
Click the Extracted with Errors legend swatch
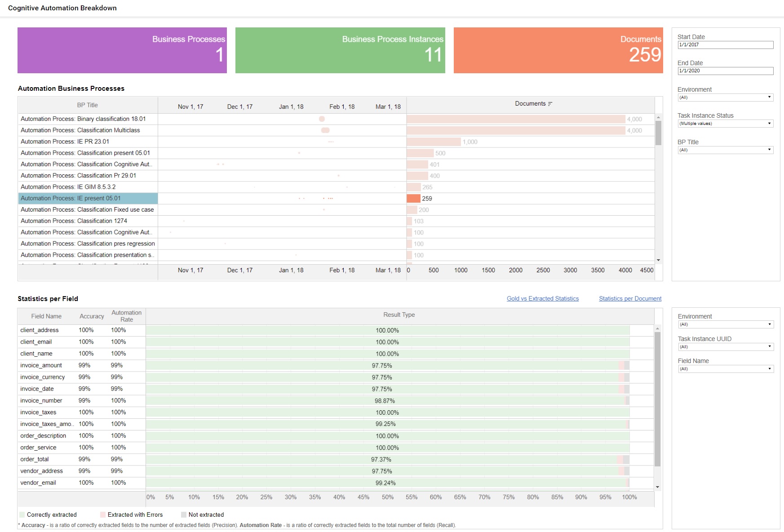click(103, 515)
